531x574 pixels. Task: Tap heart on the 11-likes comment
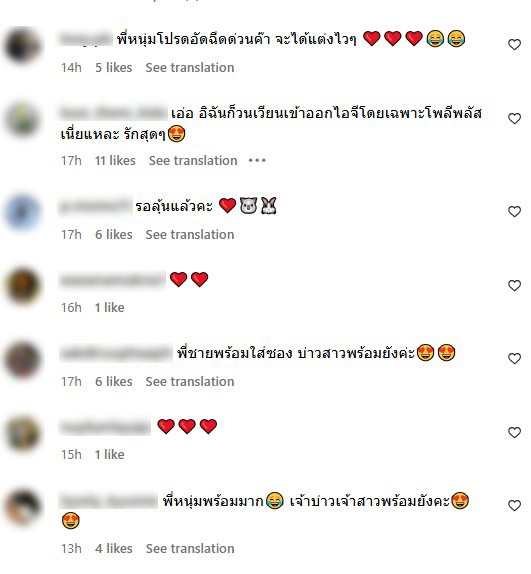pyautogui.click(x=514, y=119)
